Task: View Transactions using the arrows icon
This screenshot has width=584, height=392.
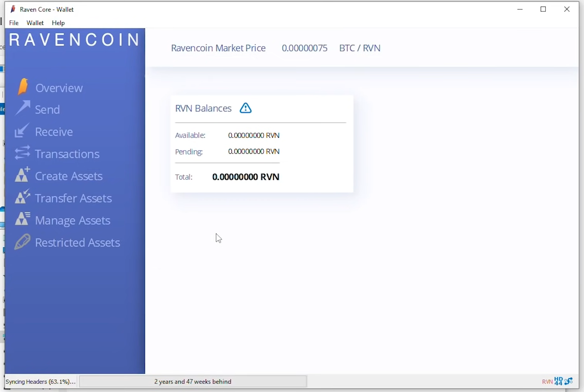Action: [x=22, y=153]
